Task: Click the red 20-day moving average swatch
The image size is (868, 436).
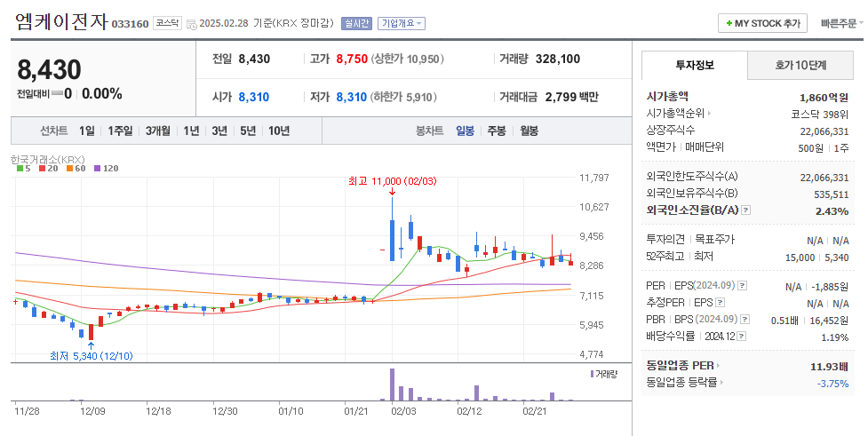Action: click(x=42, y=168)
